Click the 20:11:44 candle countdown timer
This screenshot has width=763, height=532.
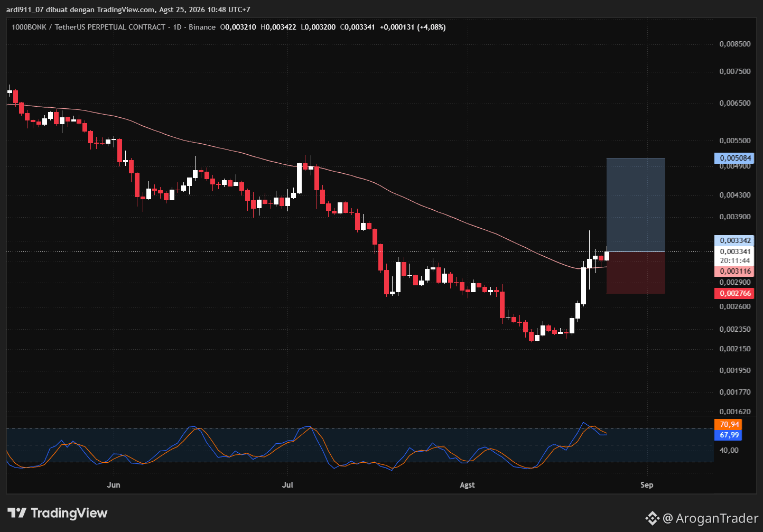coord(735,260)
